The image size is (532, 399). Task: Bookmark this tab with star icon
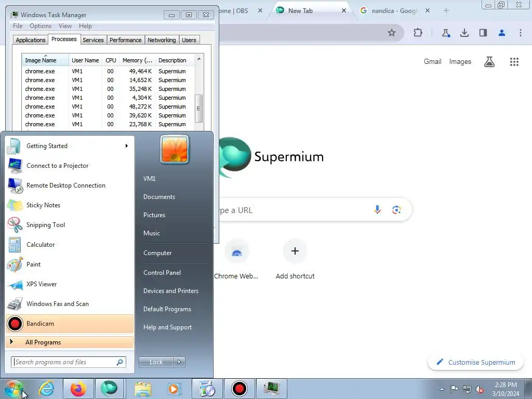[x=392, y=33]
